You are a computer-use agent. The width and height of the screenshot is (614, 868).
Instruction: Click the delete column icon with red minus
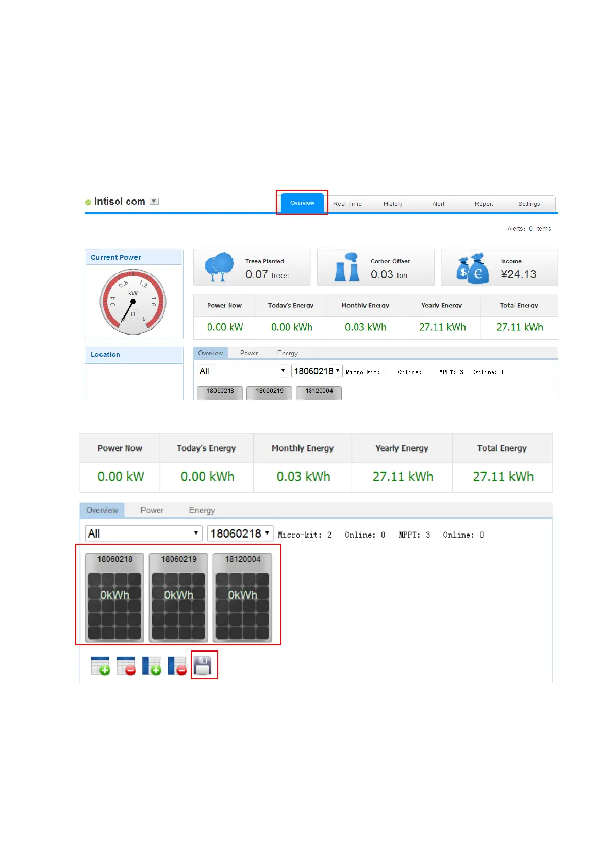[x=177, y=665]
